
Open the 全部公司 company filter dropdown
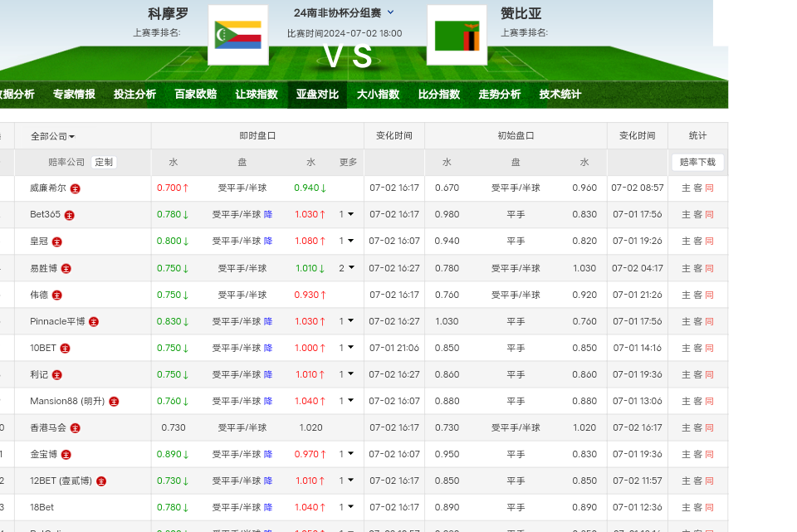pos(52,136)
